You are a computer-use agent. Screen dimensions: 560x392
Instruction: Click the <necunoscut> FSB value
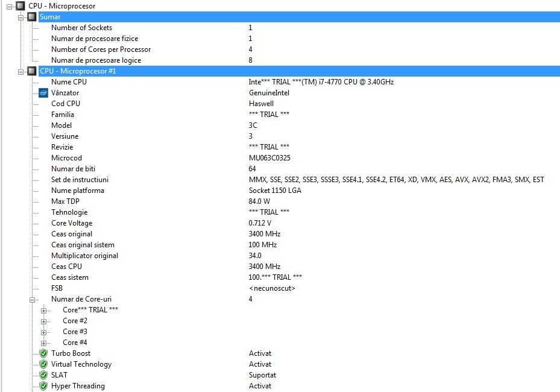pyautogui.click(x=272, y=288)
